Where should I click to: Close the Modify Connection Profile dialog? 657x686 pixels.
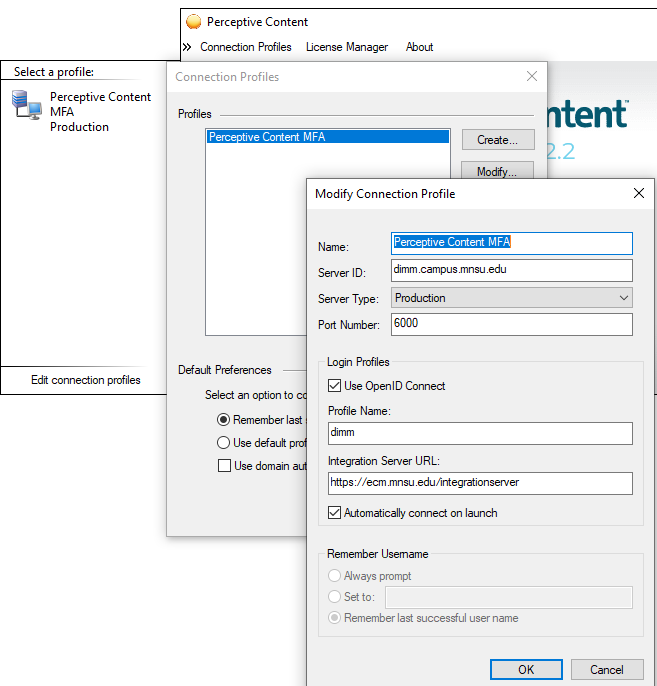(x=639, y=193)
